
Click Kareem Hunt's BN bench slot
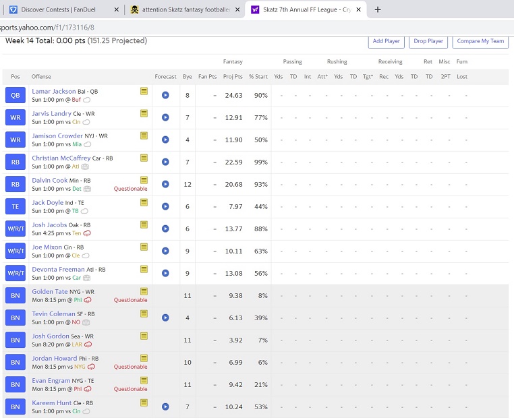[x=16, y=407]
